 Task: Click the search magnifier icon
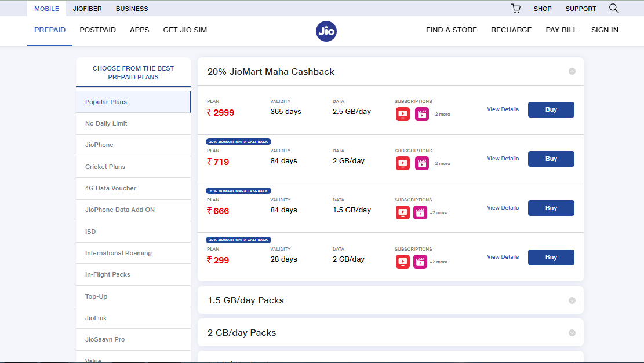614,9
